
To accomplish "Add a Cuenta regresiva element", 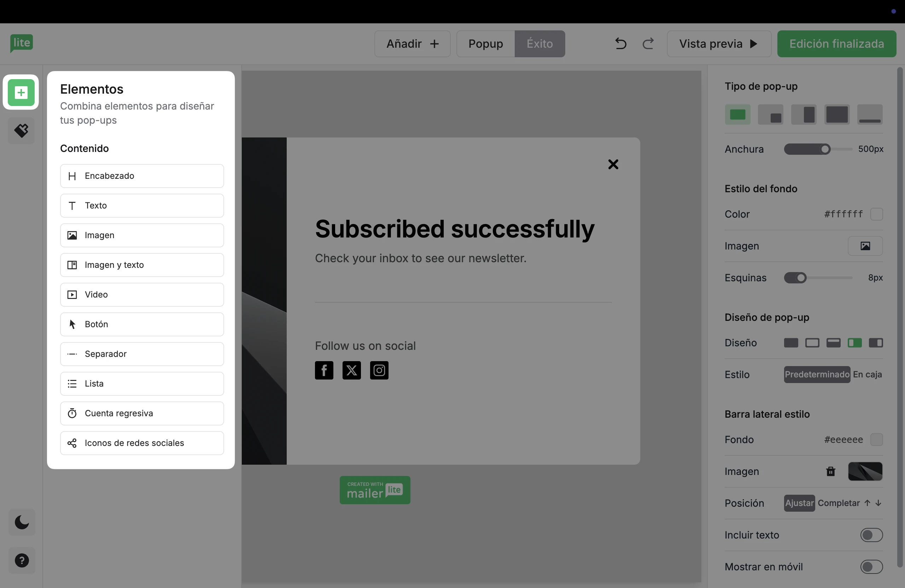I will pyautogui.click(x=142, y=413).
